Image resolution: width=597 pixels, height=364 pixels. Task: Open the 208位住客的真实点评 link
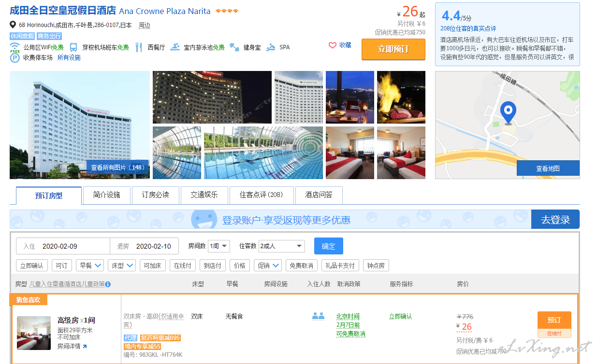[468, 29]
